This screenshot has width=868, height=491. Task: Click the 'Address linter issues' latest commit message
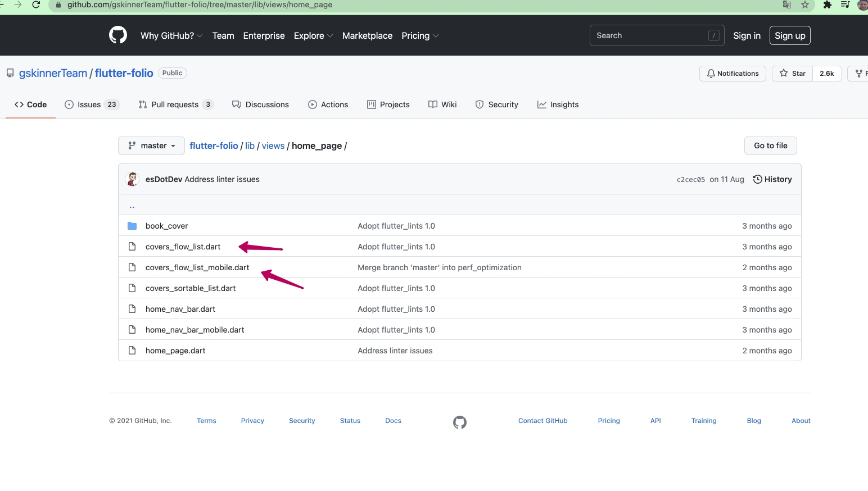click(222, 179)
